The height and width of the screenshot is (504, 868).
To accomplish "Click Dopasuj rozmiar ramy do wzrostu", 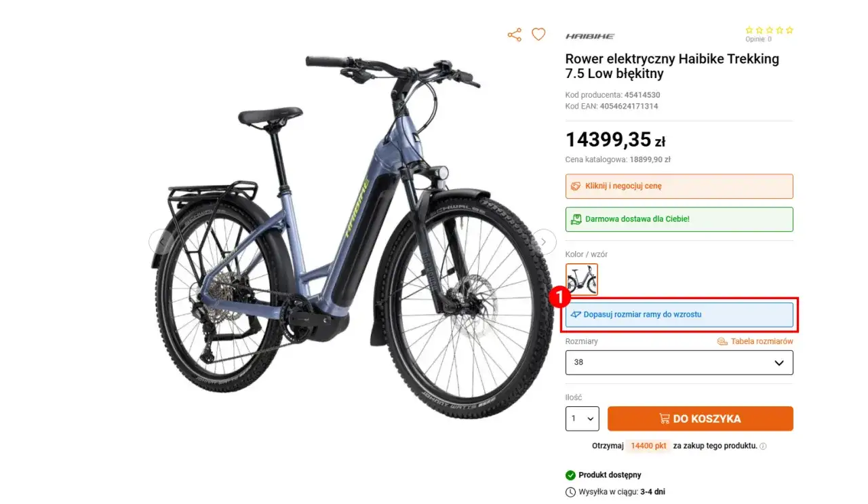I will pos(679,314).
